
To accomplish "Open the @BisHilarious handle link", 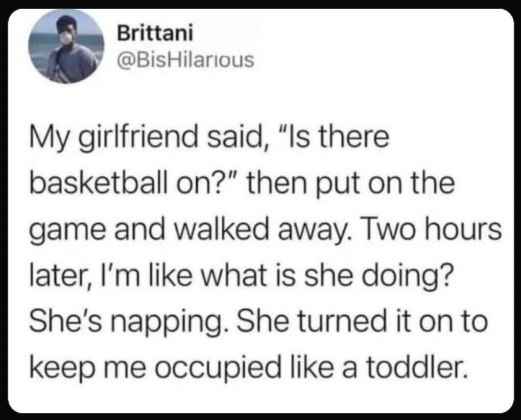I will tap(186, 60).
